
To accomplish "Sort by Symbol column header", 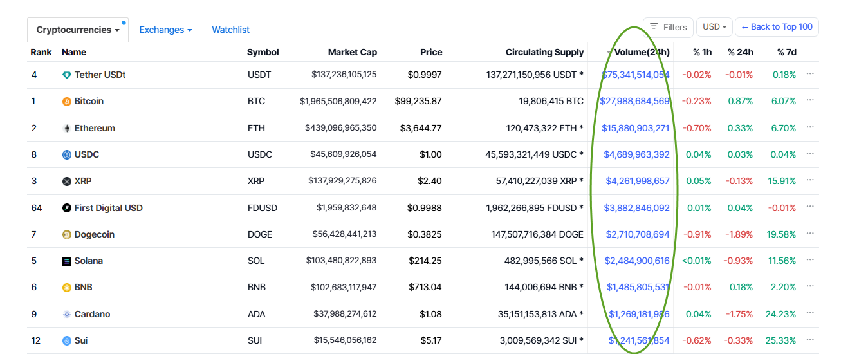I will (263, 52).
